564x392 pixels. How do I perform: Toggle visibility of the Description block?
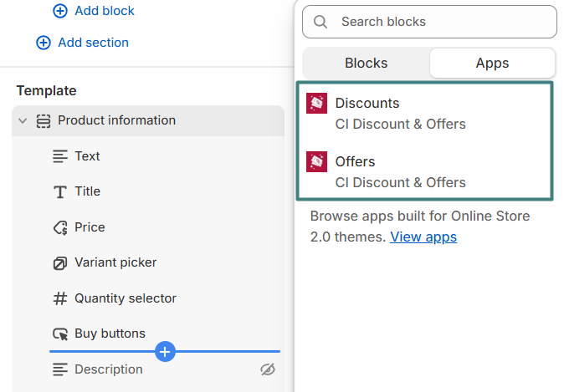pyautogui.click(x=267, y=369)
